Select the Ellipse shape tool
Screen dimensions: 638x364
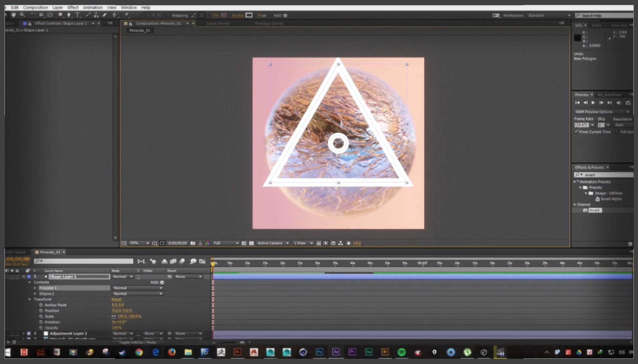click(61, 15)
